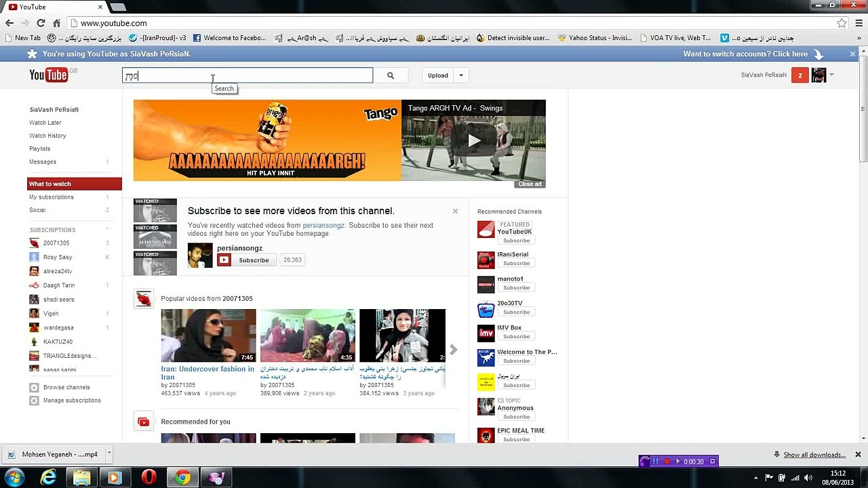Go back with the browser Back arrow
This screenshot has width=868, height=488.
click(x=9, y=23)
